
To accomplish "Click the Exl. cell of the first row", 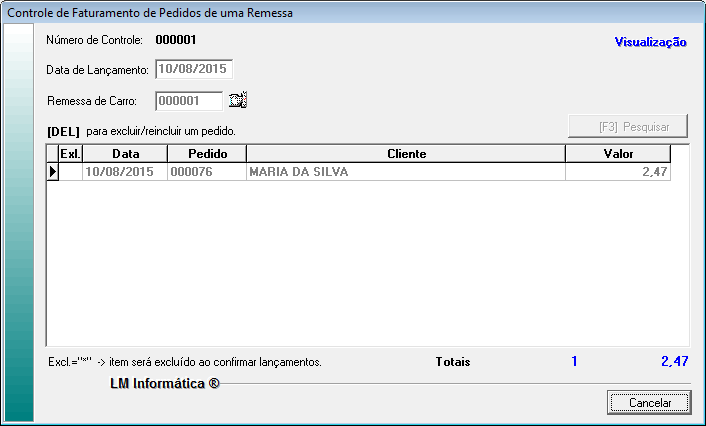I will 70,172.
